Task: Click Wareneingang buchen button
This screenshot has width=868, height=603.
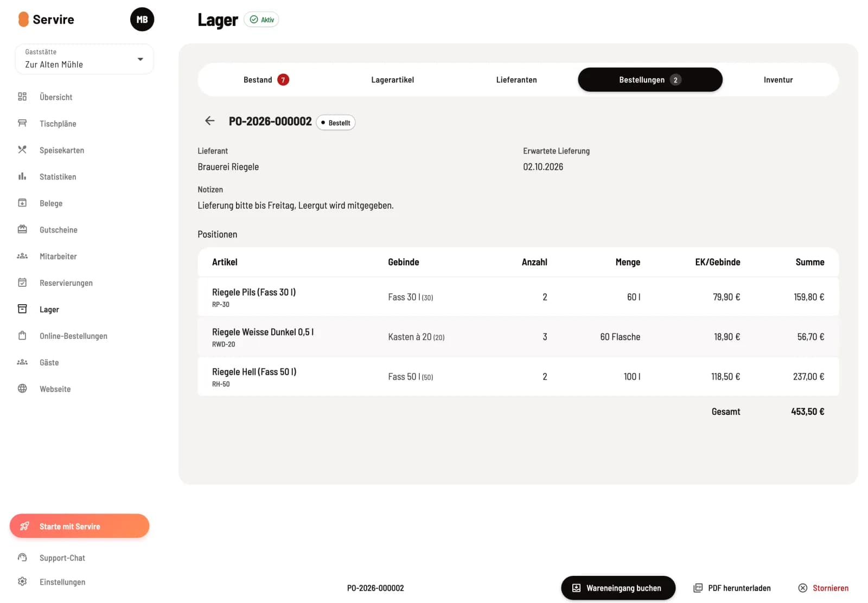Action: pyautogui.click(x=618, y=588)
